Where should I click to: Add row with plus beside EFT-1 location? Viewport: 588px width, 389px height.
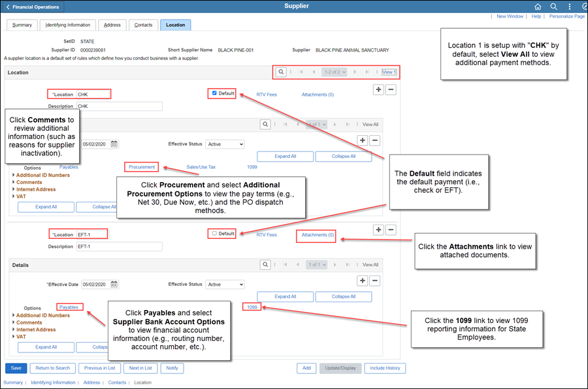pos(378,230)
